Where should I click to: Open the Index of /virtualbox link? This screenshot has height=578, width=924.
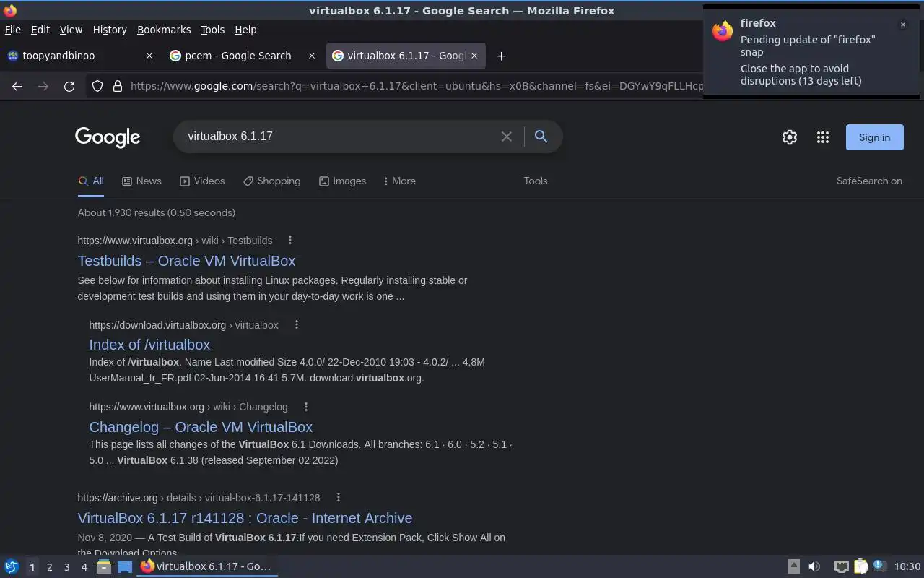[149, 345]
